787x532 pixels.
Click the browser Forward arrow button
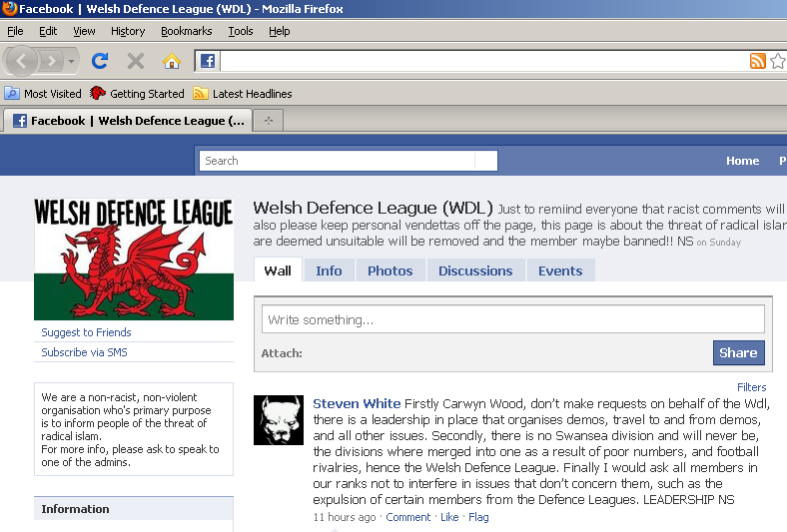51,61
